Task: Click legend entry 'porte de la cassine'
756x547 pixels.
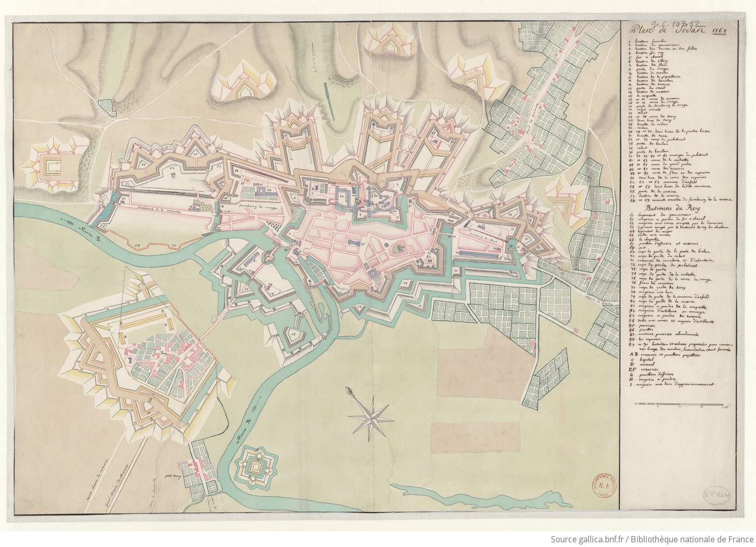Action: (657, 192)
